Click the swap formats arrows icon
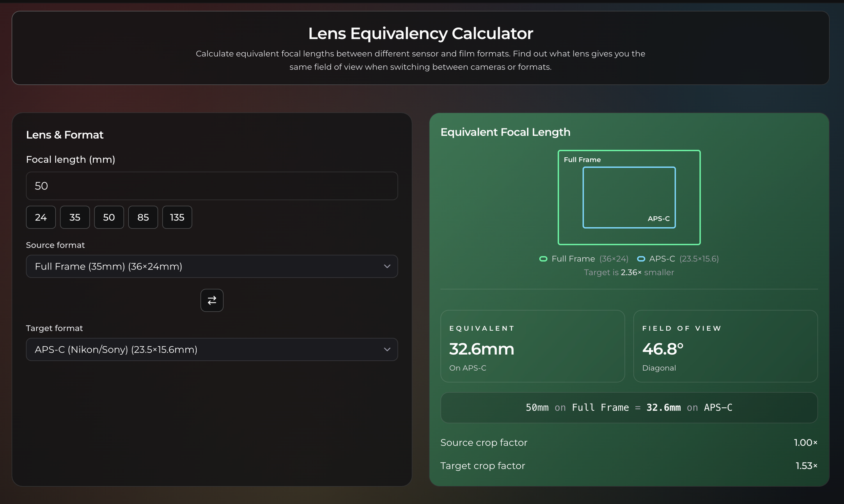Screen dimensions: 844x504 click(212, 300)
